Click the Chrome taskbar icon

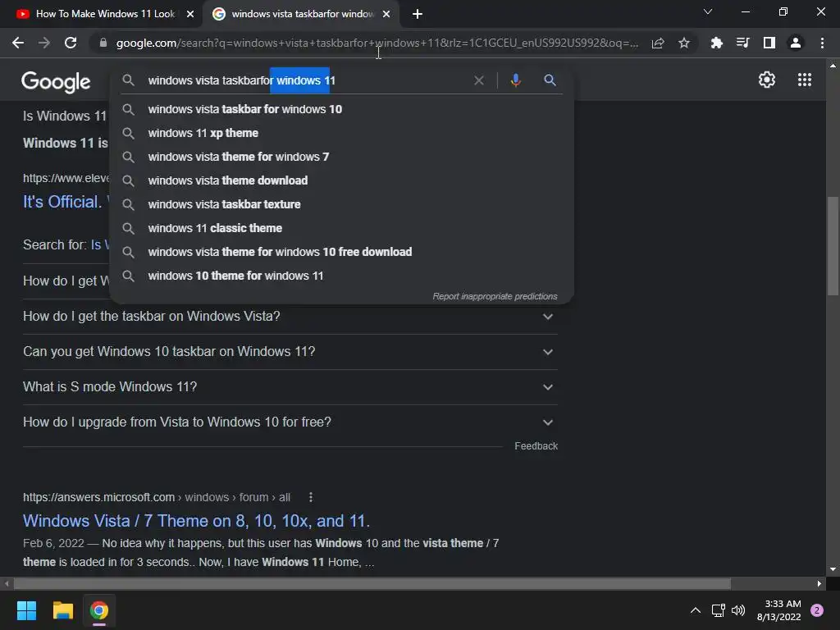[x=99, y=610]
